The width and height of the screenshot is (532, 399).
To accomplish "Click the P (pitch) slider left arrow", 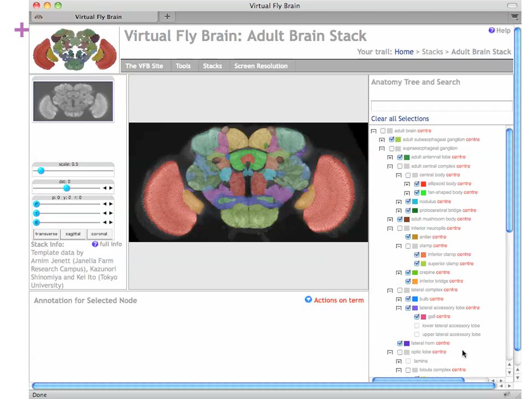I will click(105, 204).
